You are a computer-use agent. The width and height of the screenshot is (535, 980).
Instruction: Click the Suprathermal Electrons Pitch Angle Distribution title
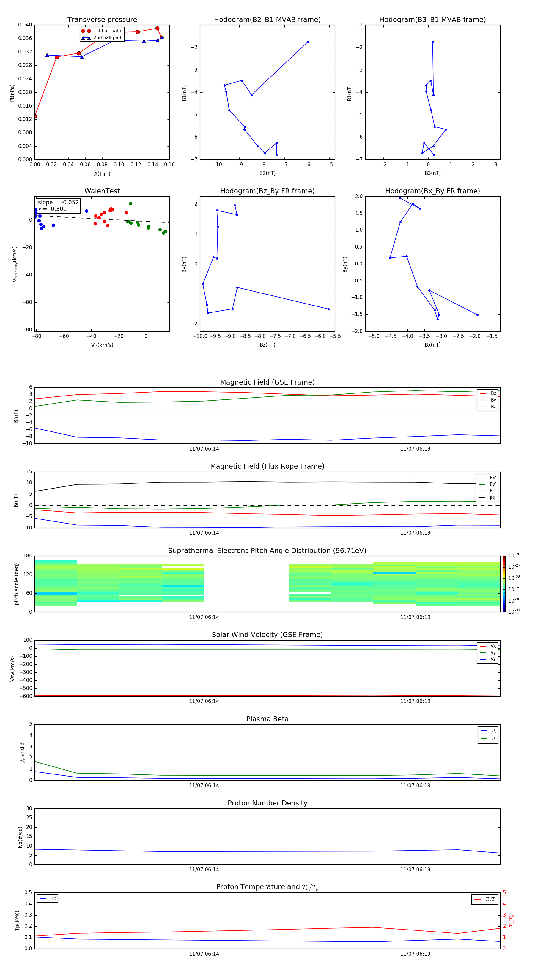tap(267, 551)
